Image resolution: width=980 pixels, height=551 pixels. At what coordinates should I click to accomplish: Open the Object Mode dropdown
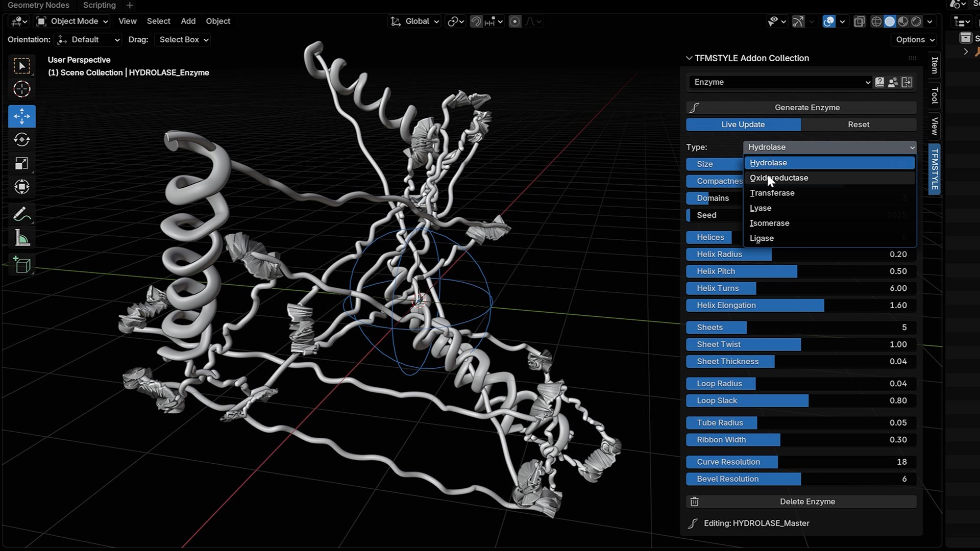tap(73, 21)
